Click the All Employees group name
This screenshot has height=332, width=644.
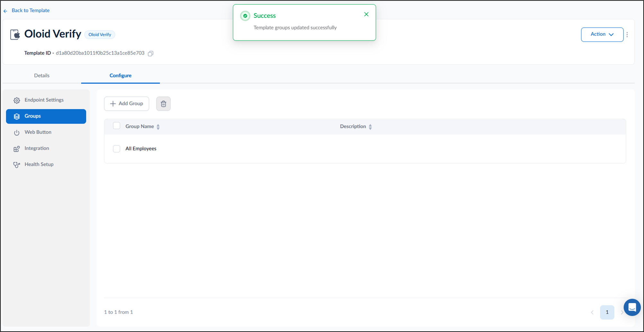coord(141,149)
